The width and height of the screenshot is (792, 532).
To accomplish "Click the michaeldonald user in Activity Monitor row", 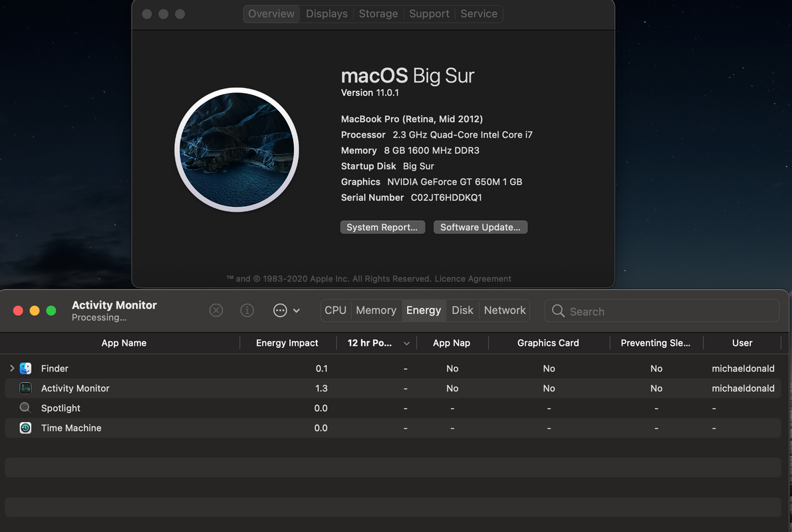I will 743,388.
